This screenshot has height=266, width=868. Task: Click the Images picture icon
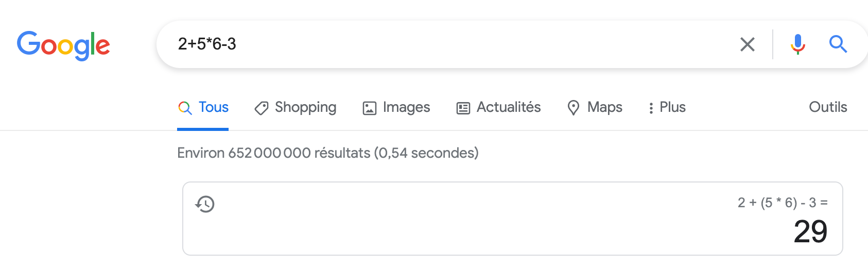(370, 108)
